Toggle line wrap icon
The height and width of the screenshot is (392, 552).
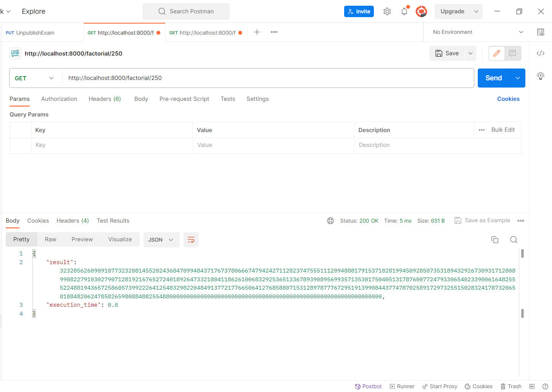coord(191,240)
